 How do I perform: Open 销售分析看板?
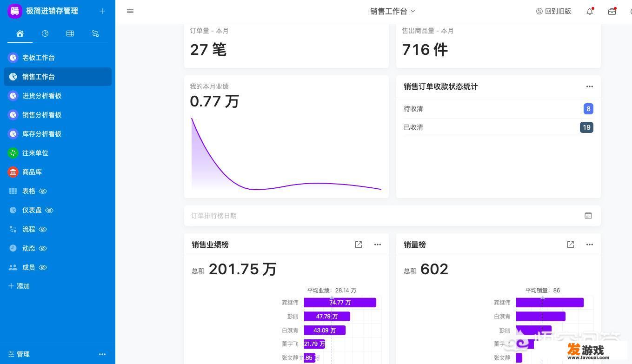click(58, 115)
